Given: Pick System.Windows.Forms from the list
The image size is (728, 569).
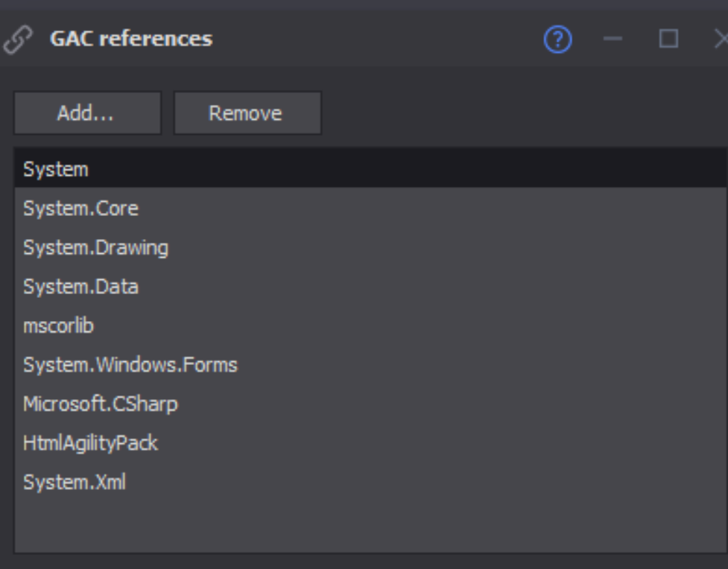Looking at the screenshot, I should 370,365.
